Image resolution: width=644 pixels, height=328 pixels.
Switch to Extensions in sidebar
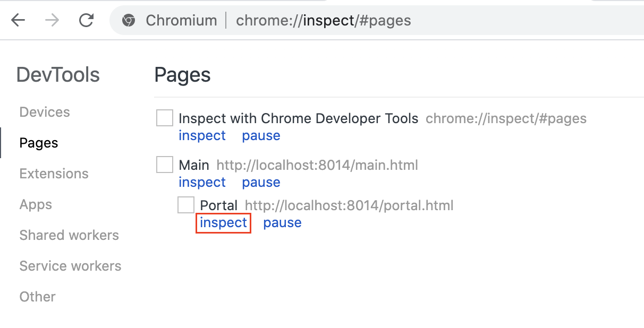point(54,174)
